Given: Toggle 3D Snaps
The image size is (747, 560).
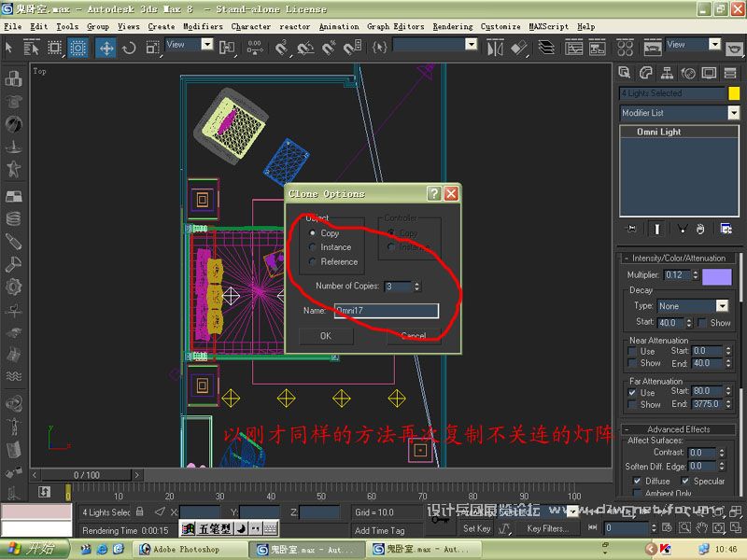Looking at the screenshot, I should tap(282, 49).
